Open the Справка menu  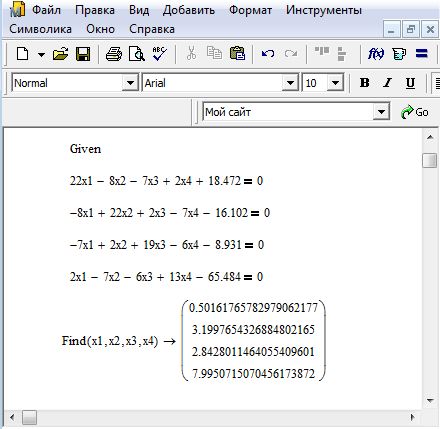(x=152, y=29)
